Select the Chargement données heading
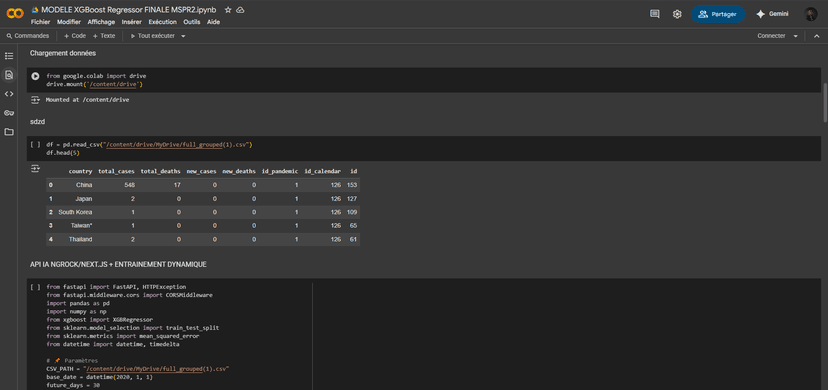Viewport: 828px width, 390px height. tap(62, 53)
